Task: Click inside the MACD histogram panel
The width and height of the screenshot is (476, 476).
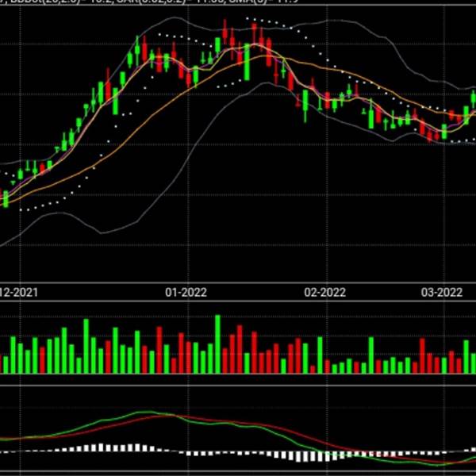Action: [238, 429]
